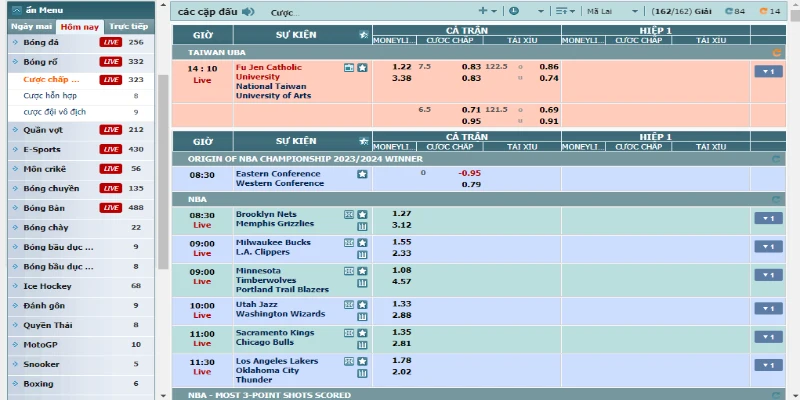Collapse the sidebar with ẩn Menu toggle
Viewport: 800px width, 400px height.
tap(17, 10)
